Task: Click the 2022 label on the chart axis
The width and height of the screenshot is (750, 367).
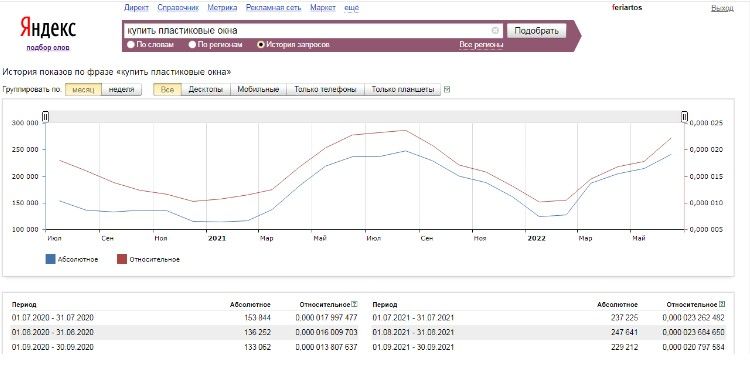Action: pyautogui.click(x=536, y=238)
